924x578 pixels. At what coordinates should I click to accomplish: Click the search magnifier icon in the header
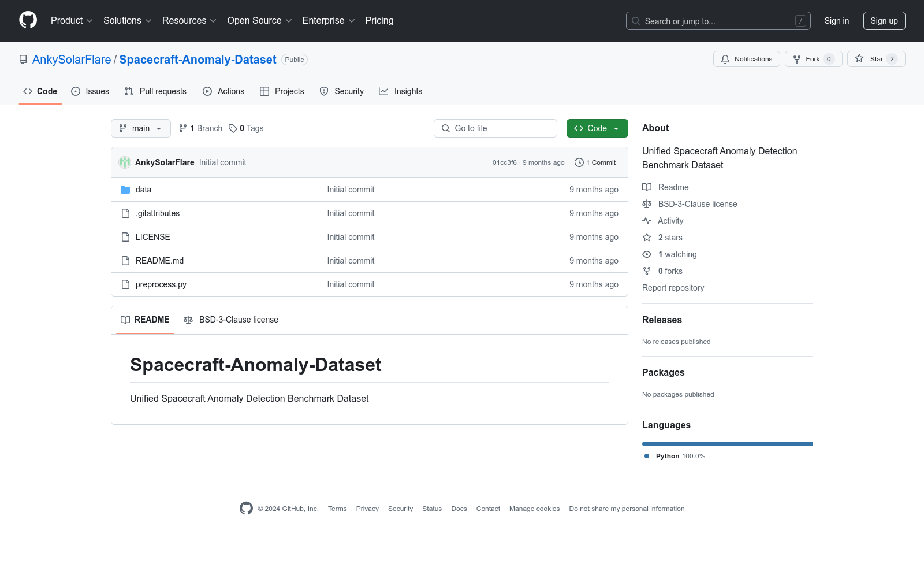pyautogui.click(x=636, y=21)
